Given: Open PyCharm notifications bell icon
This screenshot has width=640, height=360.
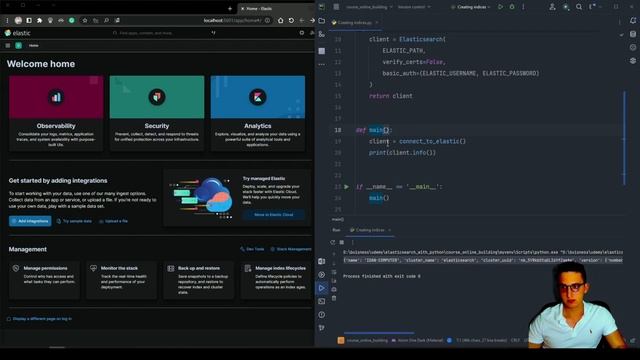Looking at the screenshot, I should coord(633,21).
